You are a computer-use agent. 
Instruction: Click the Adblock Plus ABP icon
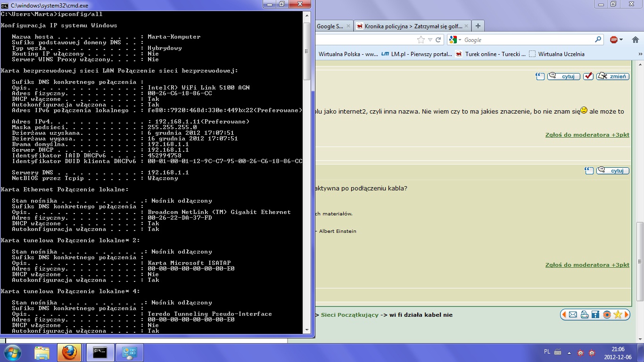pos(614,40)
